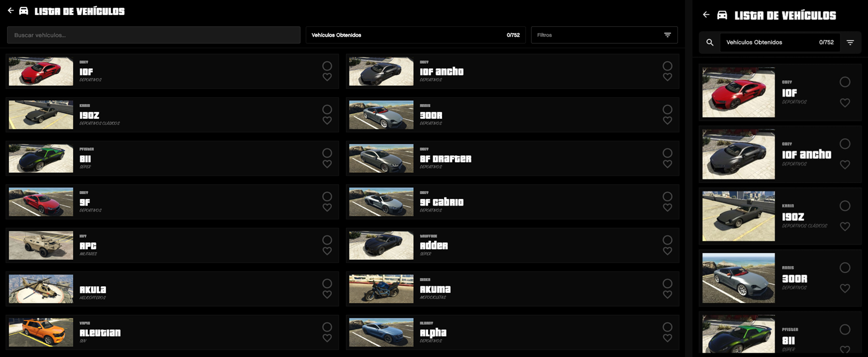Favorite the 190Z in the right panel

pos(845,226)
